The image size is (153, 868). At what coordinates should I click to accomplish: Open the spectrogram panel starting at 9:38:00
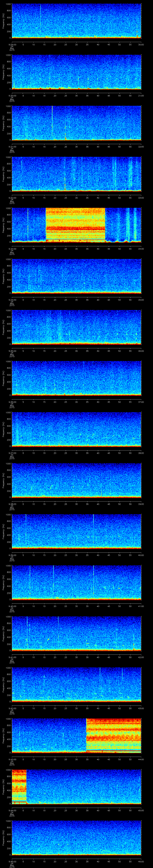(76, 481)
